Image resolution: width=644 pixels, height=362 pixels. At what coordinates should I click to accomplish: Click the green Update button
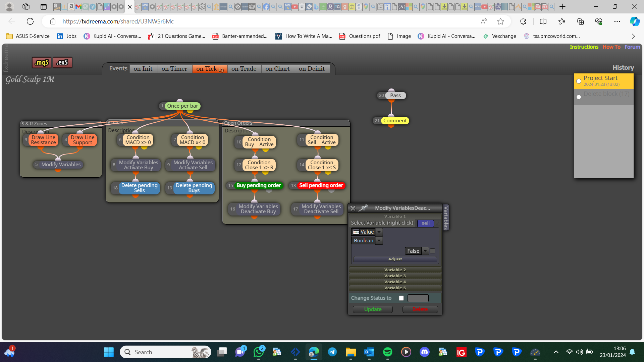point(373,309)
